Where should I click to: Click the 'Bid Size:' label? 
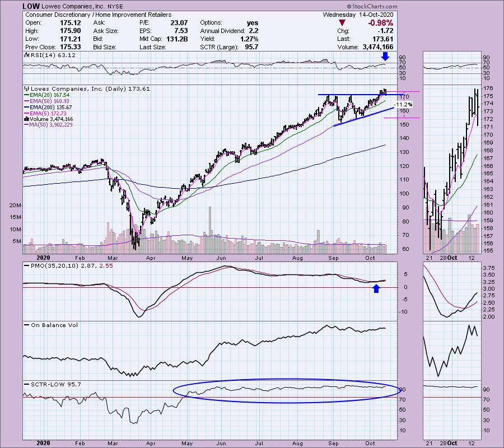coord(105,47)
